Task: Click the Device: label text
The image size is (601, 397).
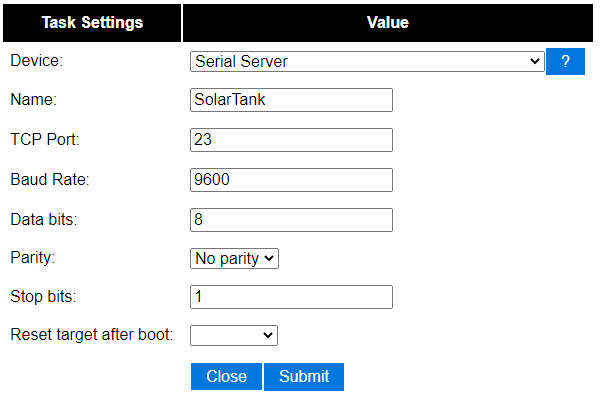Action: click(37, 61)
